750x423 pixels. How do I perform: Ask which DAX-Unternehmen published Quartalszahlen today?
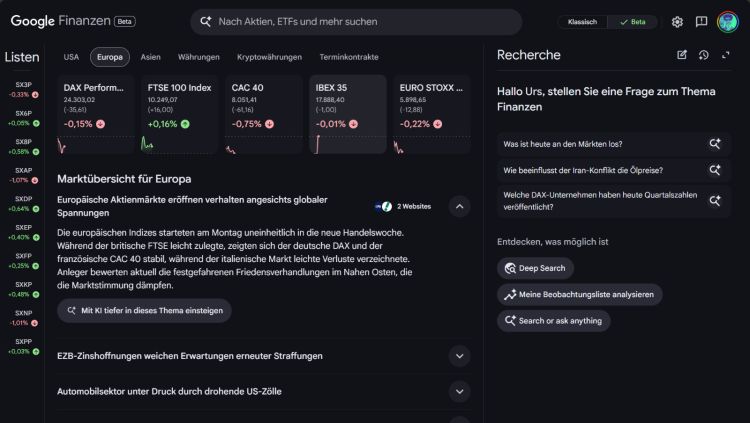(614, 201)
